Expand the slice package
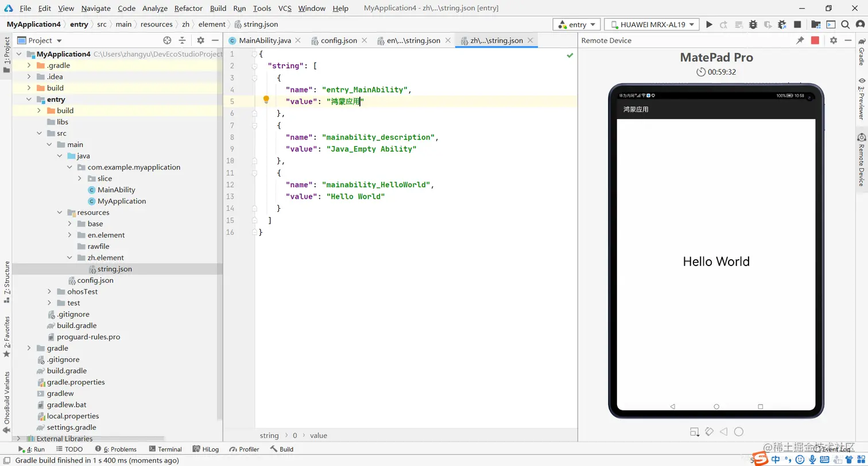868x466 pixels. (x=80, y=178)
